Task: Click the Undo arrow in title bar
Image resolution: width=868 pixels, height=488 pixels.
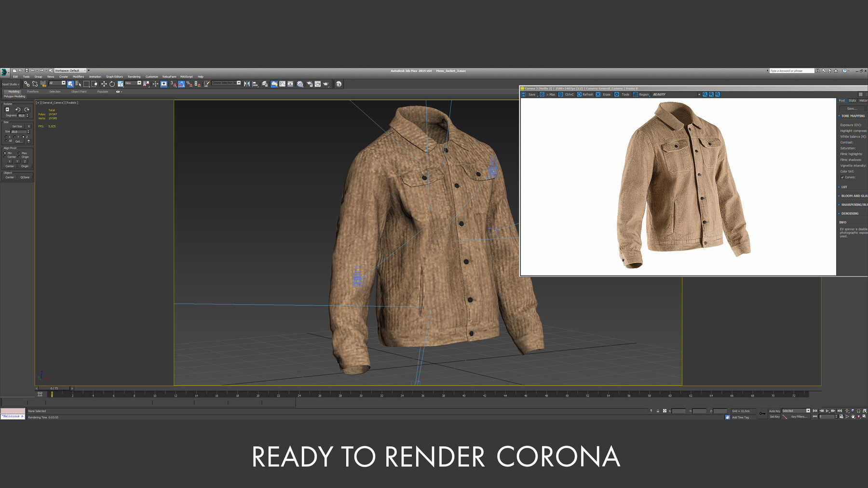Action: pyautogui.click(x=33, y=70)
